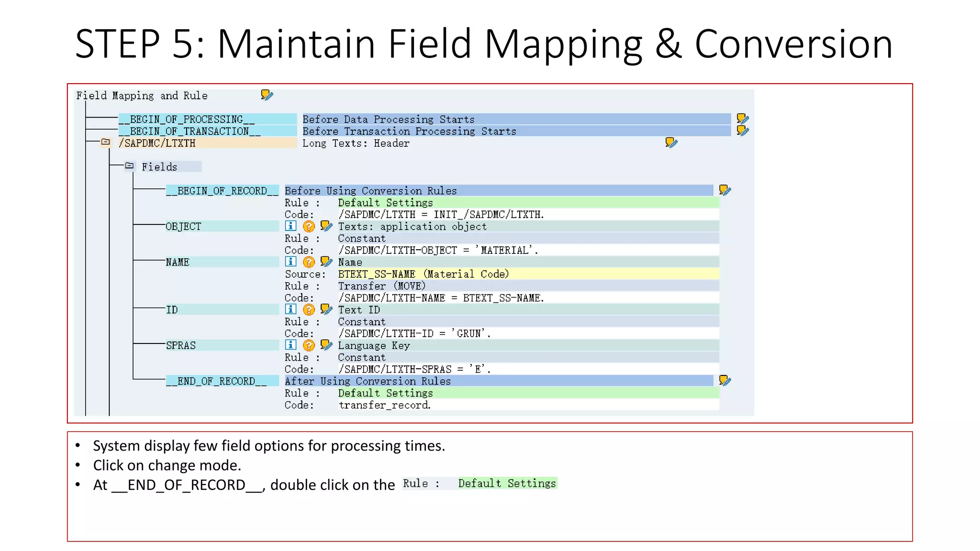The width and height of the screenshot is (980, 551).
Task: Click yellow BTEXT_SS-NAME source field
Action: click(x=423, y=274)
